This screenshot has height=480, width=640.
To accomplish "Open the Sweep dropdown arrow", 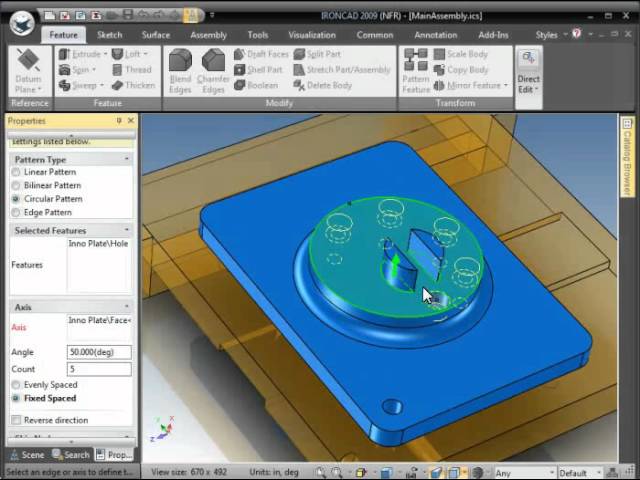I will point(102,85).
